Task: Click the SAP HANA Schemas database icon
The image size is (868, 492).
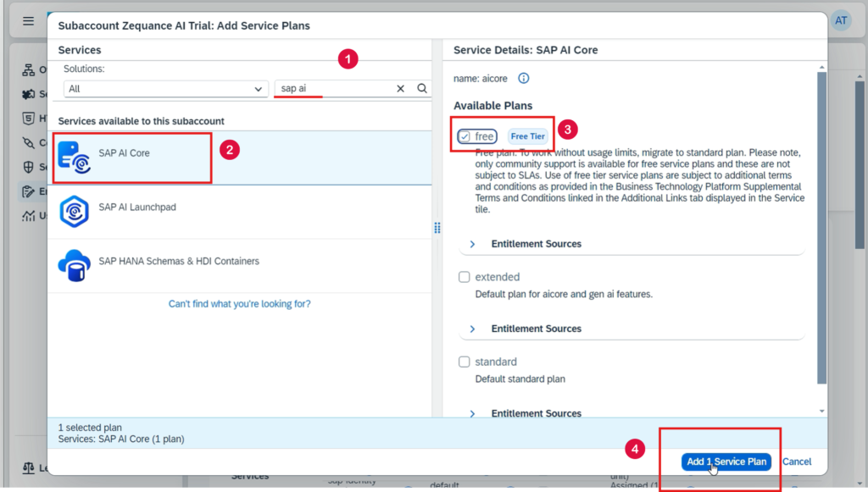Action: (x=75, y=264)
